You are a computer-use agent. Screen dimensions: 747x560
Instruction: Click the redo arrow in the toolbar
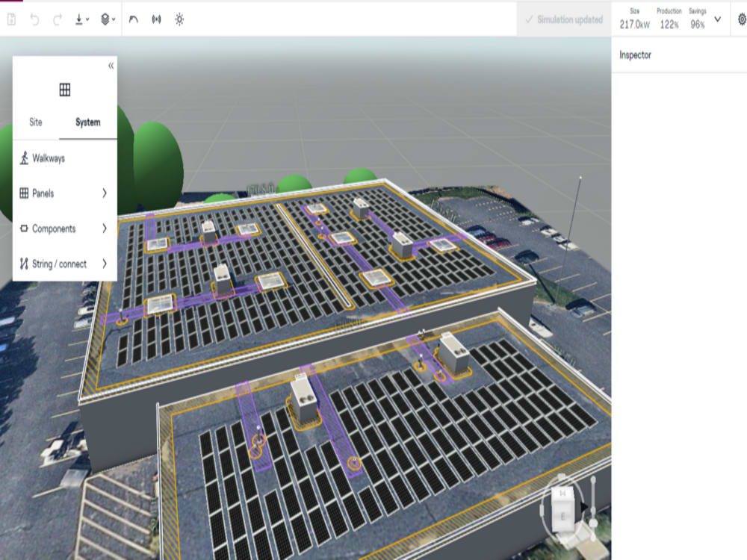coord(57,20)
